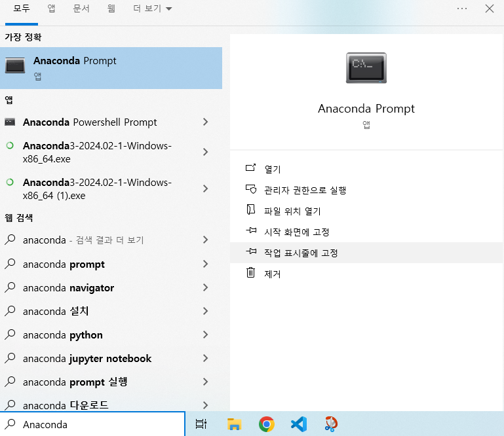Select web suggestion 'anaconda 설치'

[x=100, y=311]
